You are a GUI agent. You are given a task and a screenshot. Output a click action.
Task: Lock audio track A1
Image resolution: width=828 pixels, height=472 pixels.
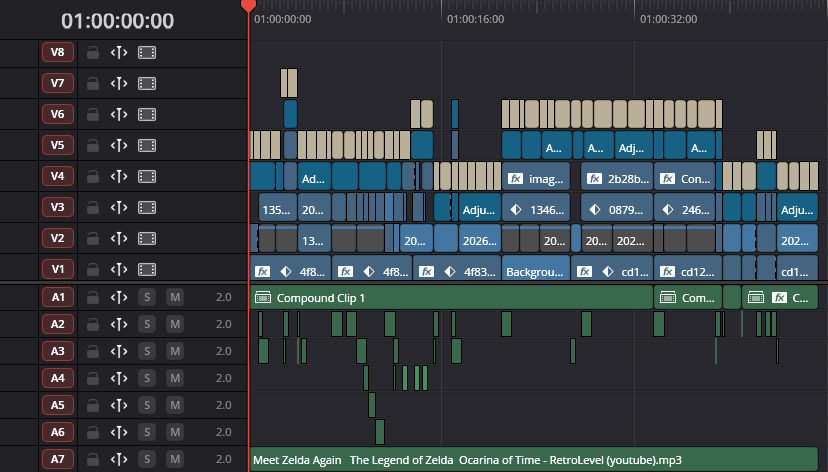click(93, 298)
